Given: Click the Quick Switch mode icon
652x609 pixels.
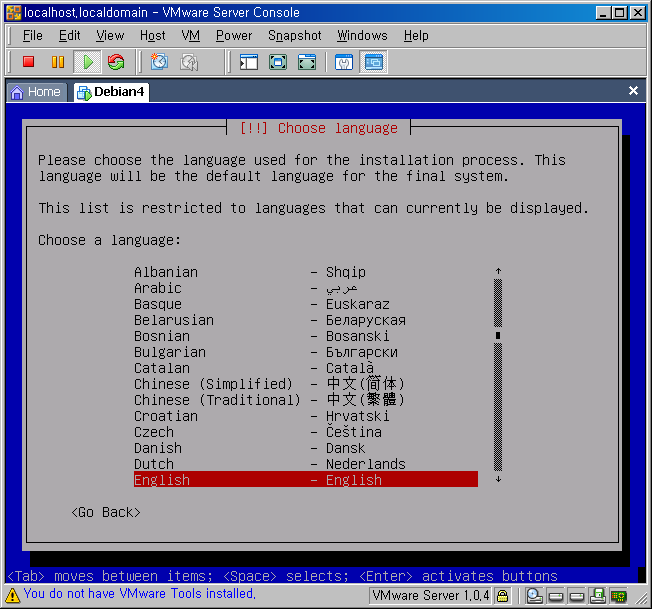Looking at the screenshot, I should click(307, 62).
